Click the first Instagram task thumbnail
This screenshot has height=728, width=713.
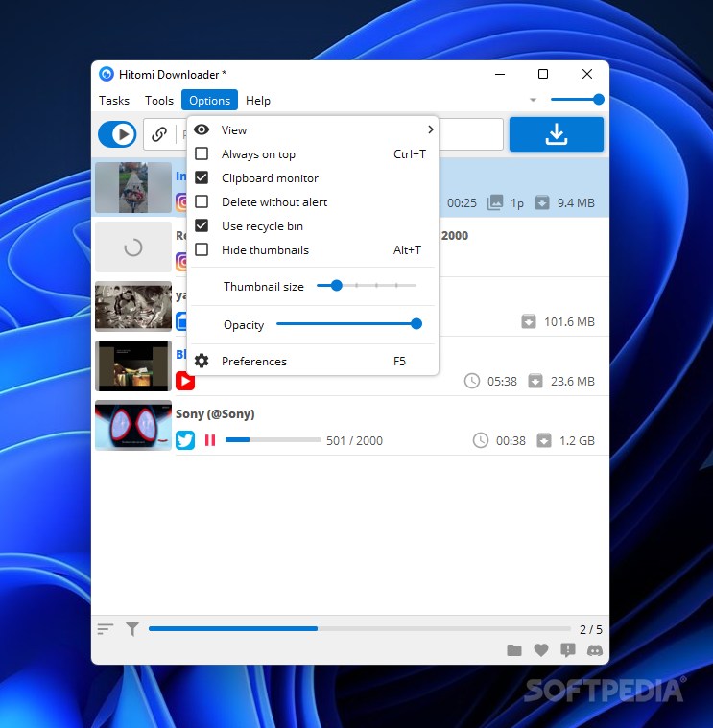coord(133,188)
